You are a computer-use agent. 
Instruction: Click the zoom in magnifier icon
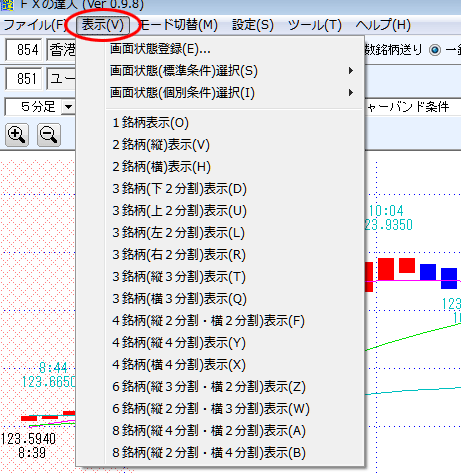click(x=17, y=135)
